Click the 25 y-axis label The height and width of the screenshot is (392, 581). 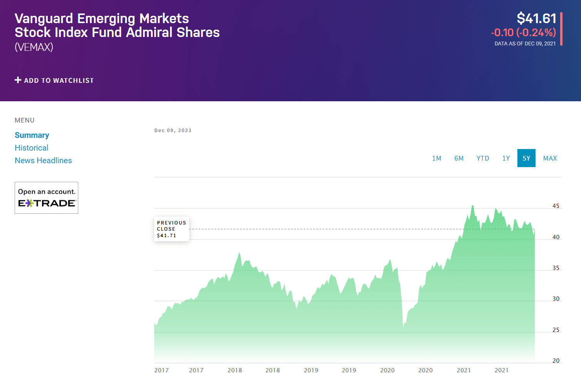point(556,330)
